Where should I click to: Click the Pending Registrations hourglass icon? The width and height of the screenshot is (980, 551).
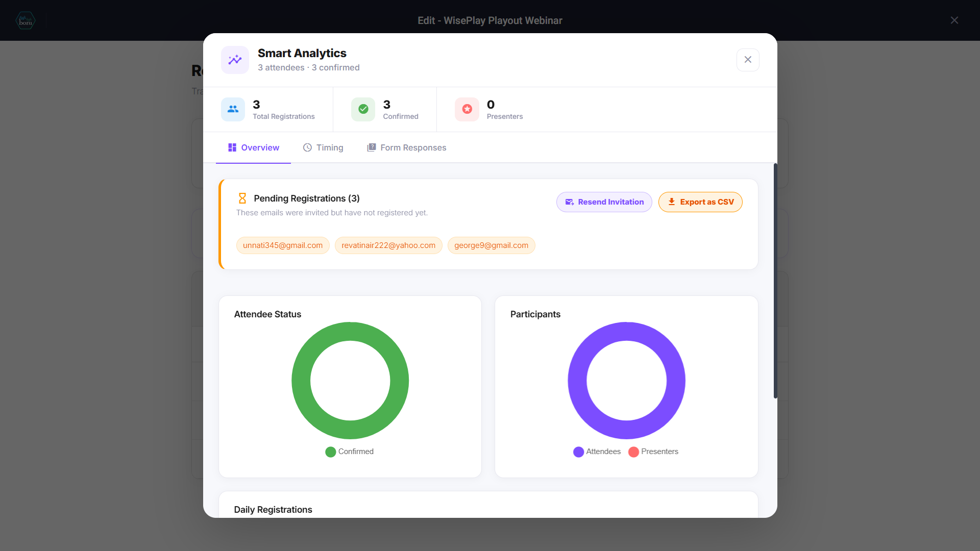click(x=242, y=198)
